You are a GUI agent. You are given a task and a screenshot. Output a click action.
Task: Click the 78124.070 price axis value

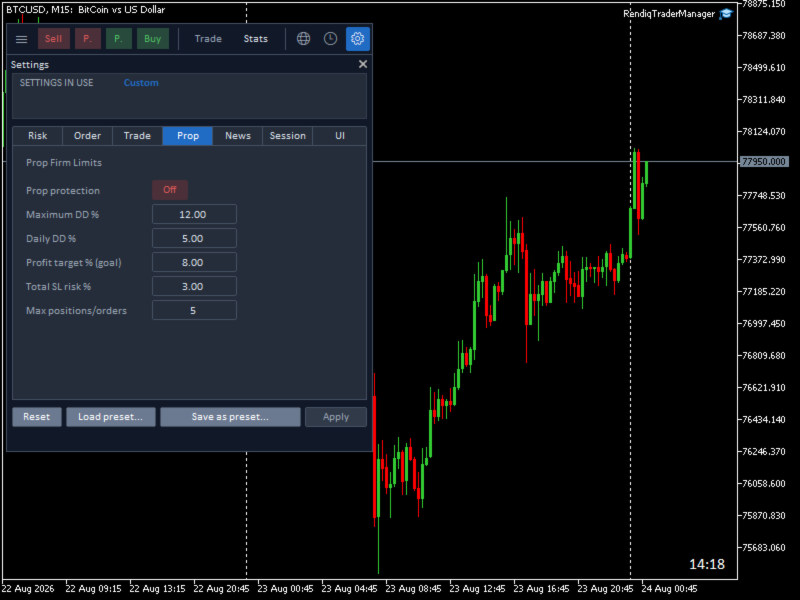[764, 132]
